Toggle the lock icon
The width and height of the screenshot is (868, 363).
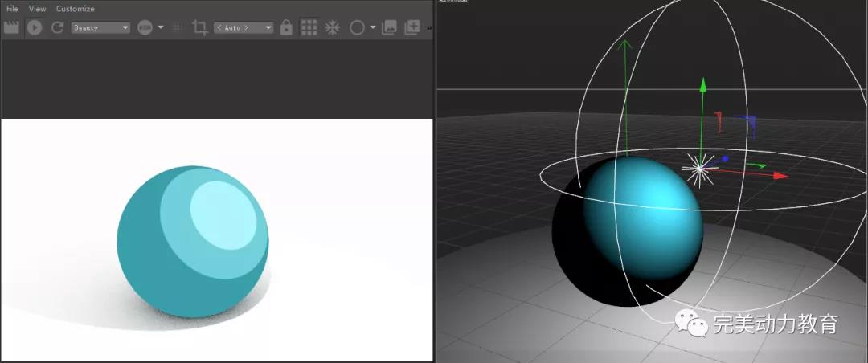(286, 27)
